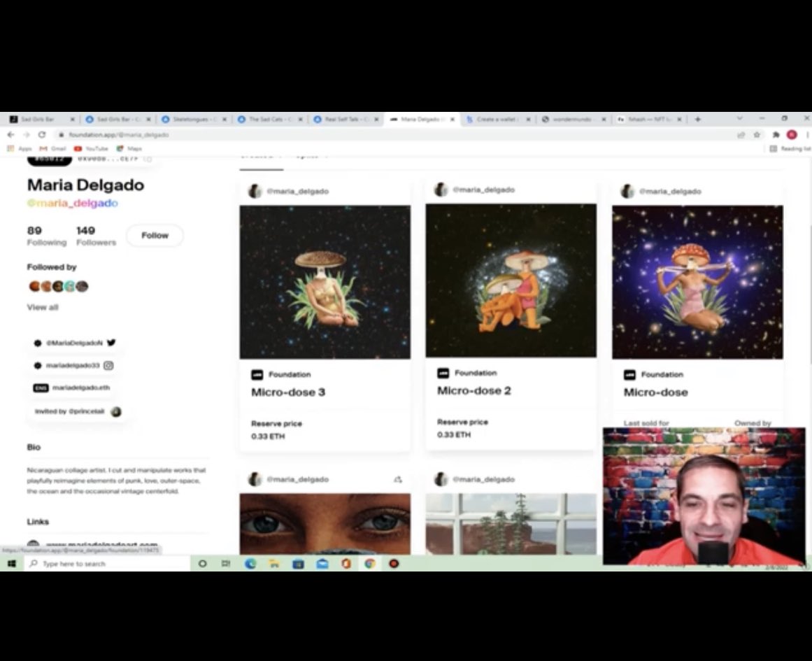Click the Foundation logo on Micro-dose 3 card
The width and height of the screenshot is (812, 661).
[x=257, y=374]
